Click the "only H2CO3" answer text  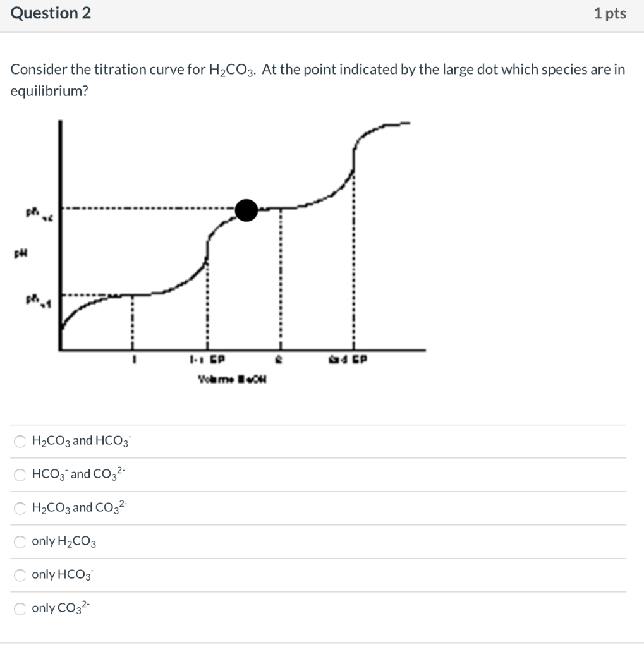[x=63, y=541]
